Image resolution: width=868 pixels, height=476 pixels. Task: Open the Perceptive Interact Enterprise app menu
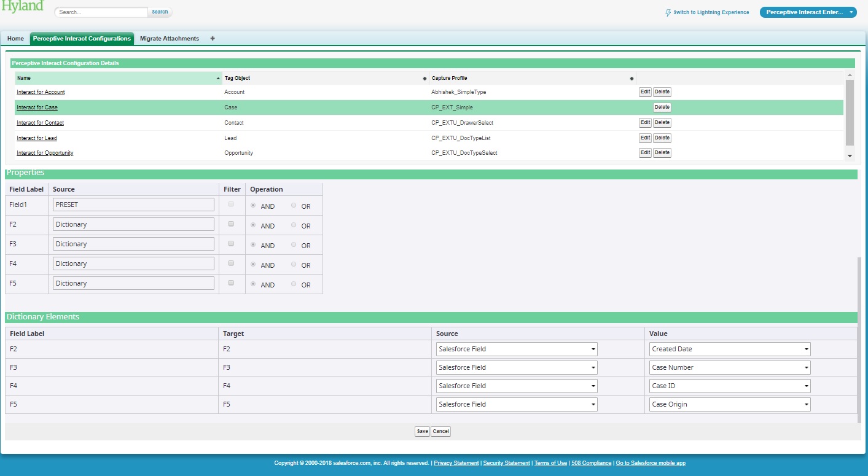point(808,12)
